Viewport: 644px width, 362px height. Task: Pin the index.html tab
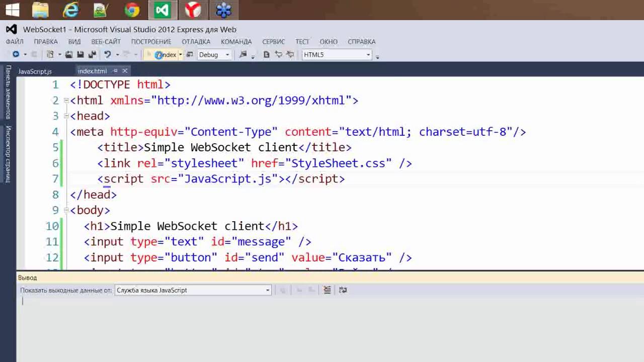point(115,71)
